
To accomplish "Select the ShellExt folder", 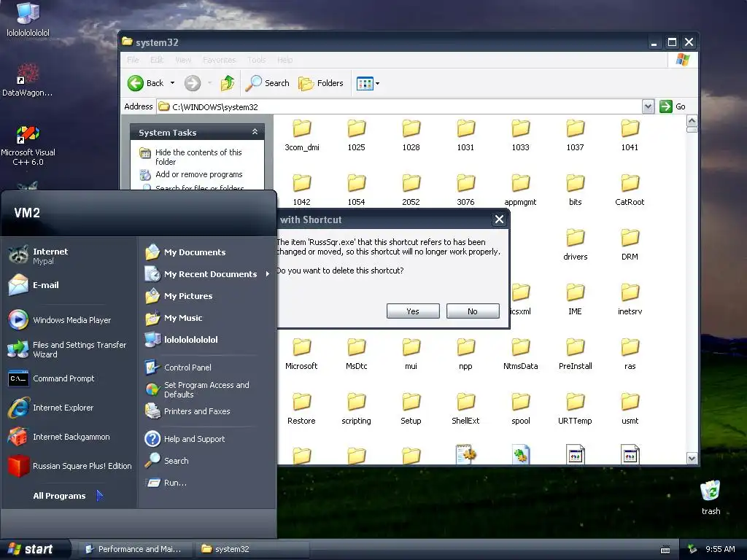I will (465, 409).
